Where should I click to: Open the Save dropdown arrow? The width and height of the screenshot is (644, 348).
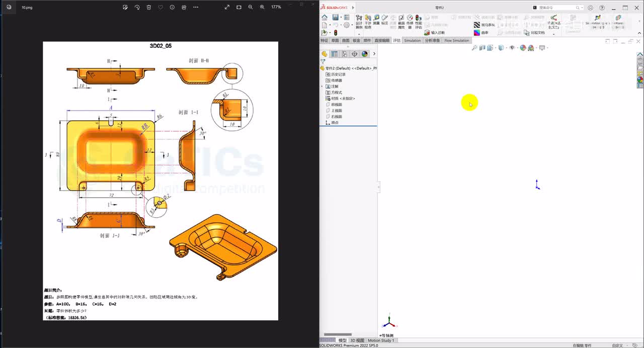click(x=341, y=18)
